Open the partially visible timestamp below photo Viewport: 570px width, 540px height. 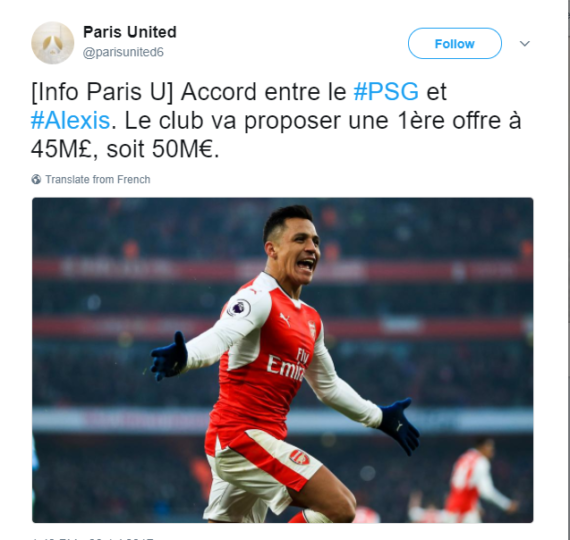tap(93, 538)
